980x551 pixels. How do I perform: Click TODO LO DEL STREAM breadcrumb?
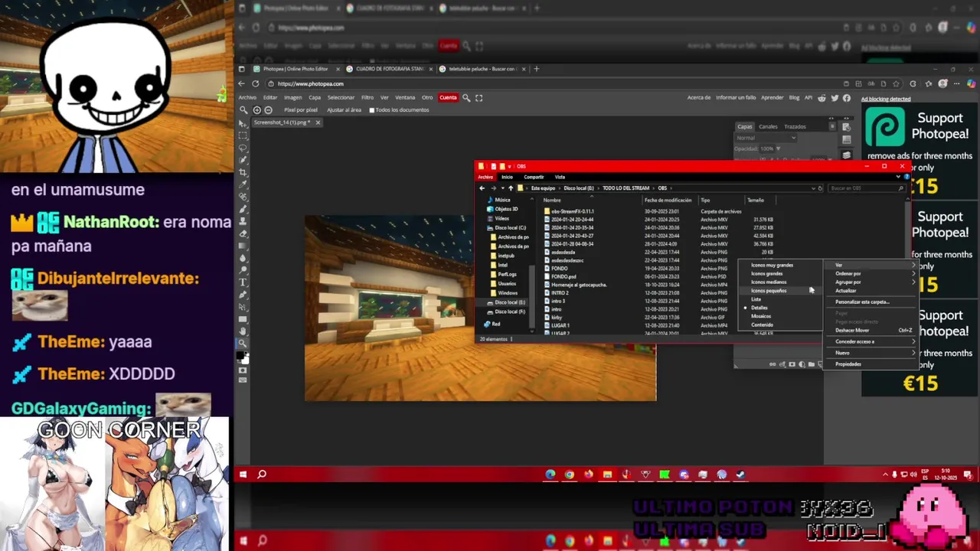point(626,188)
